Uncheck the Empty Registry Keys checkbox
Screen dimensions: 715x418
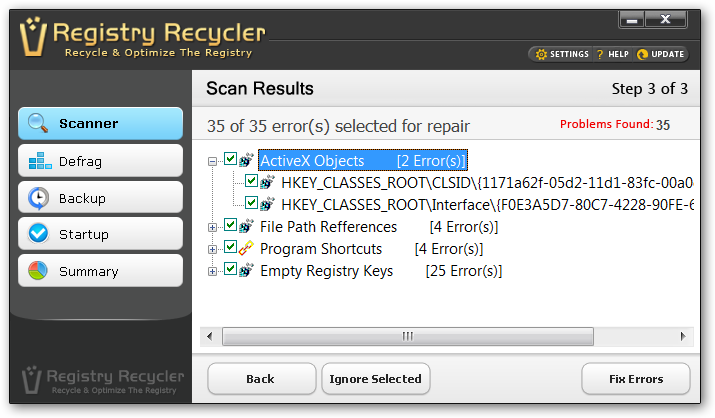[x=230, y=269]
